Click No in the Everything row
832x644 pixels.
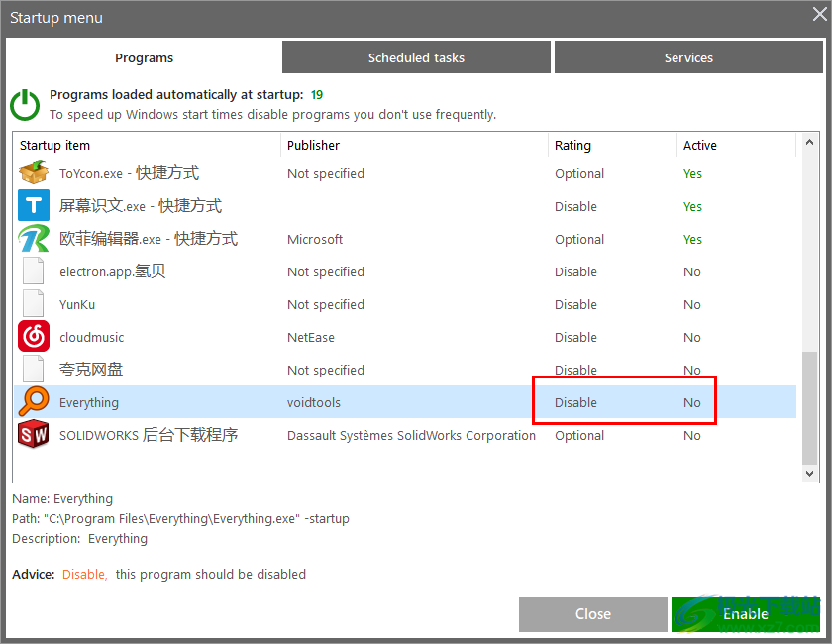pos(692,402)
